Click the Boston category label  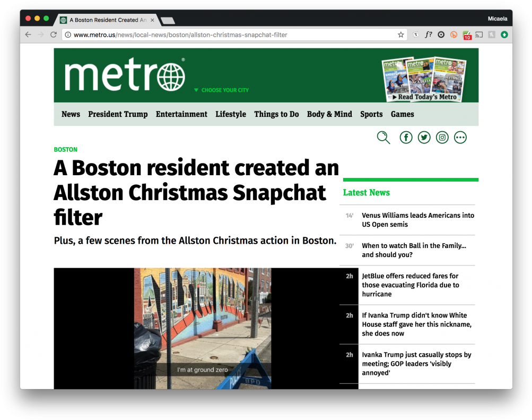coord(65,149)
